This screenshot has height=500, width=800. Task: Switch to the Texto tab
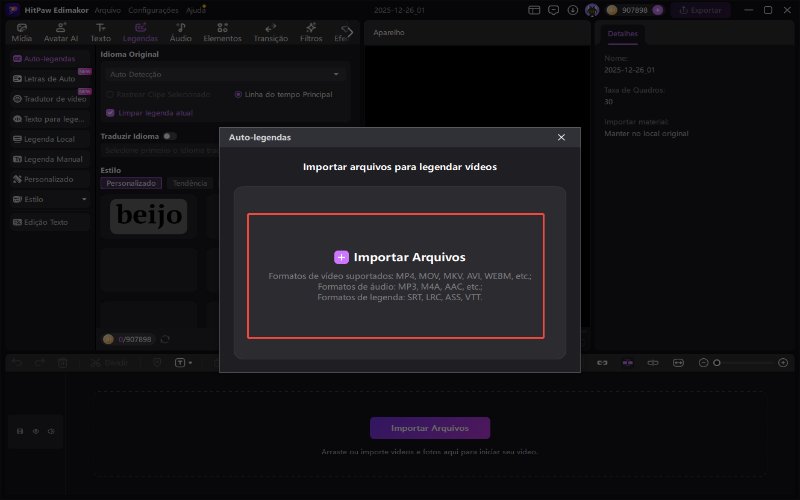101,33
